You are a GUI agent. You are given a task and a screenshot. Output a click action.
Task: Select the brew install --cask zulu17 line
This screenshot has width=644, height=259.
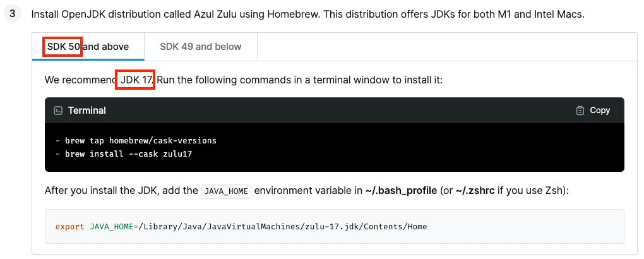coord(124,154)
